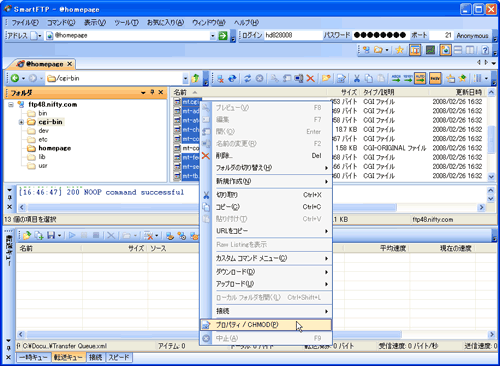Open the folder icon dropdown arrow in top toolbar
The image size is (500, 366).
pos(387,50)
